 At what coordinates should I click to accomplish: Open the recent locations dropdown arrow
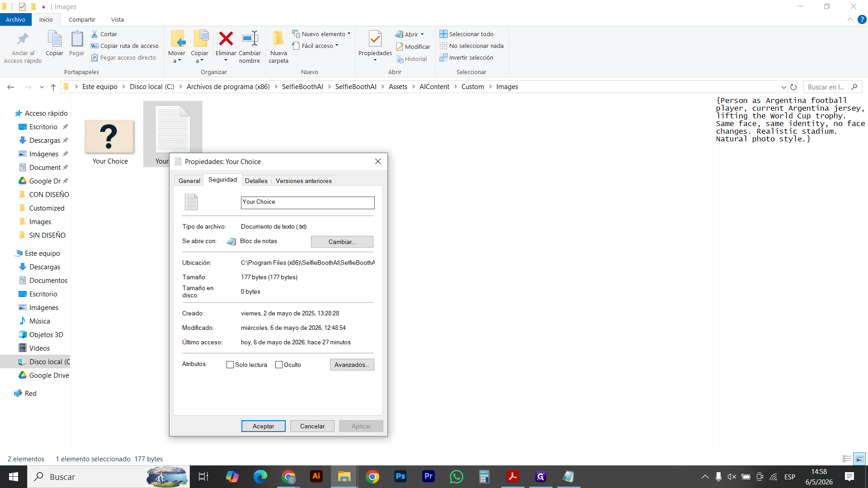42,87
